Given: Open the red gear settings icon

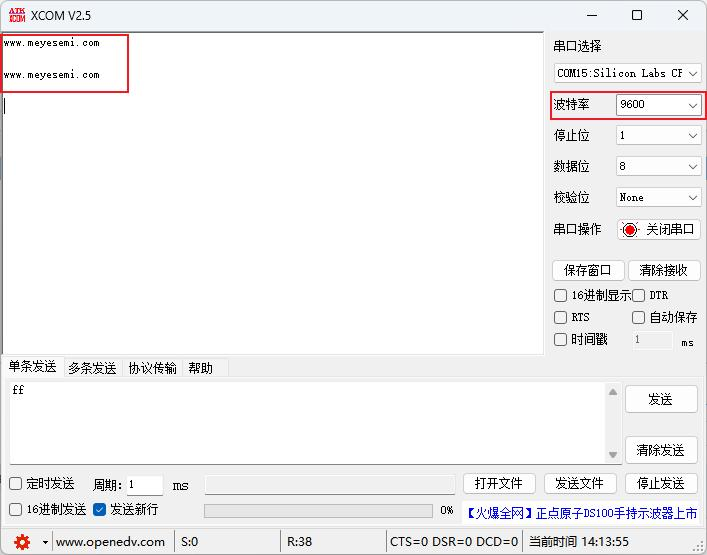Looking at the screenshot, I should [x=22, y=541].
